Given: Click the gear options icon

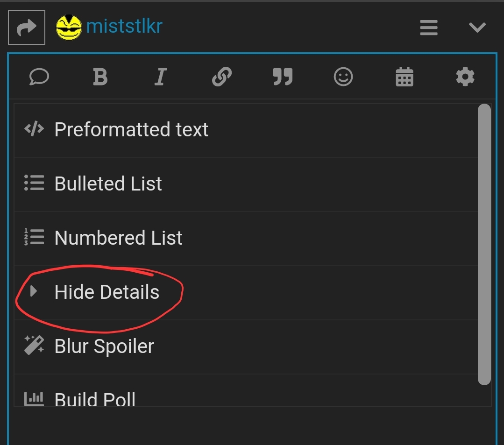Looking at the screenshot, I should coord(465,77).
